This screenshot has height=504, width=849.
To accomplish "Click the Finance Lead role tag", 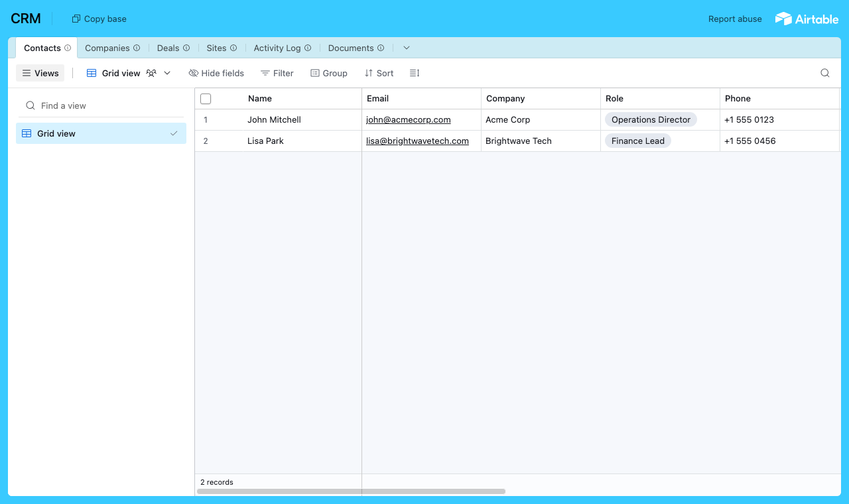I will tap(638, 141).
